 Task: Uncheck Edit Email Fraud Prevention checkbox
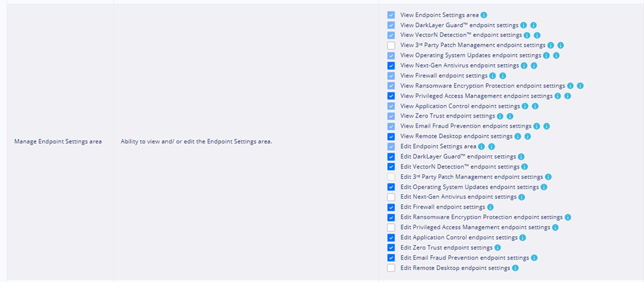pyautogui.click(x=391, y=258)
